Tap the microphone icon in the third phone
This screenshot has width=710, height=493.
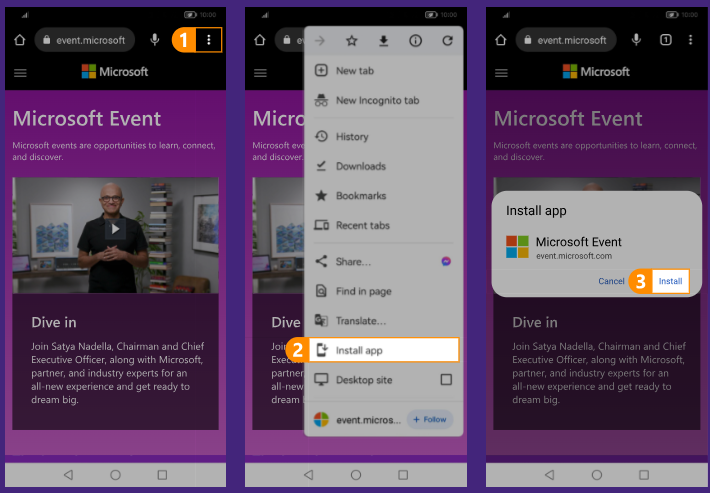tap(636, 40)
